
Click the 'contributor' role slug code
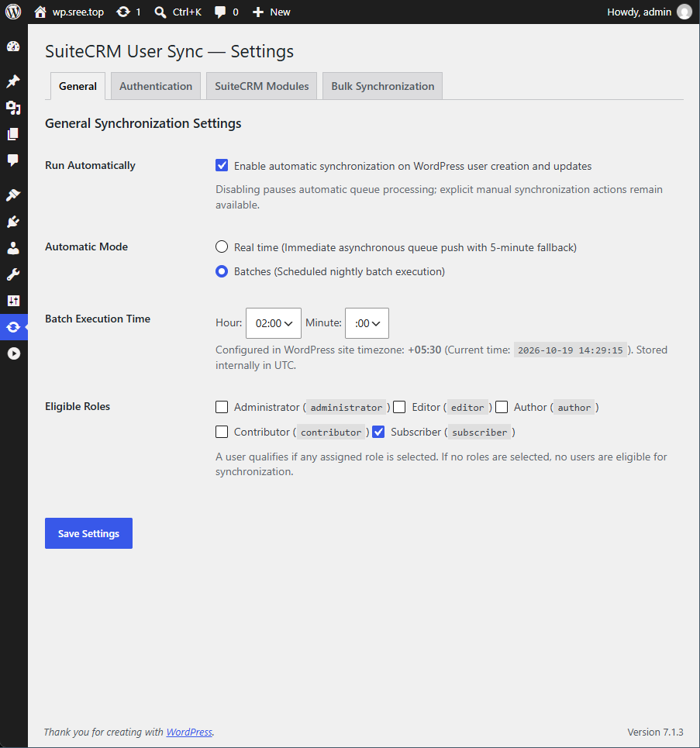(331, 433)
